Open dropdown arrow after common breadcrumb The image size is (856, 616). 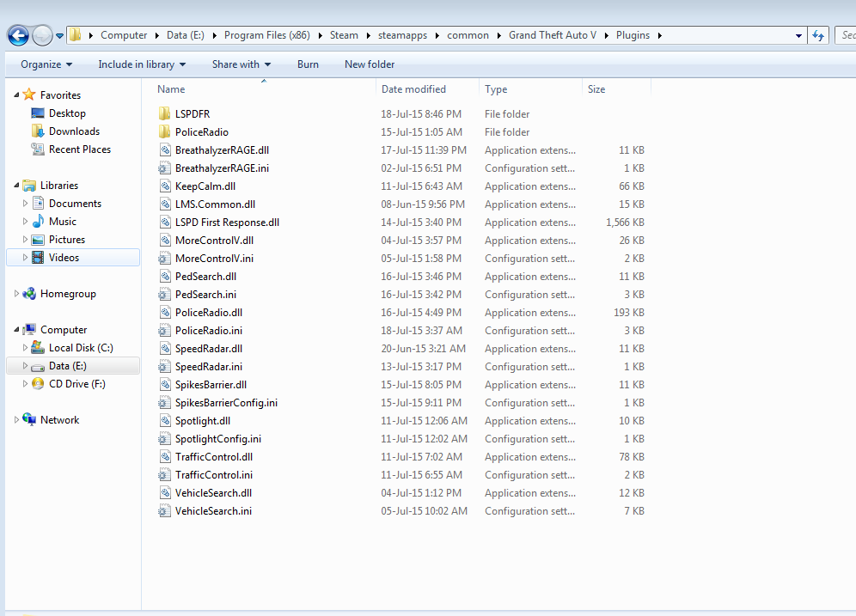pos(499,35)
